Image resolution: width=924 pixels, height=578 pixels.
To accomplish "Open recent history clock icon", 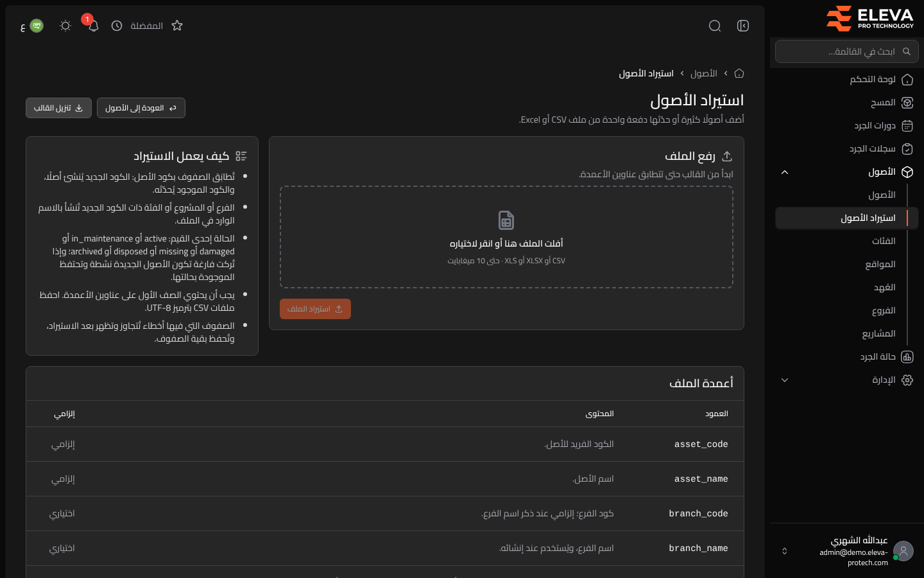I will click(117, 26).
